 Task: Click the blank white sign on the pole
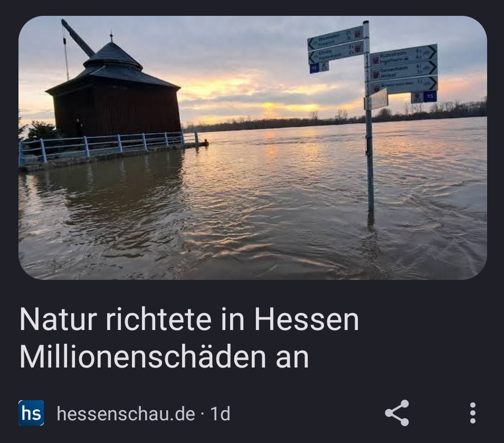tap(378, 99)
